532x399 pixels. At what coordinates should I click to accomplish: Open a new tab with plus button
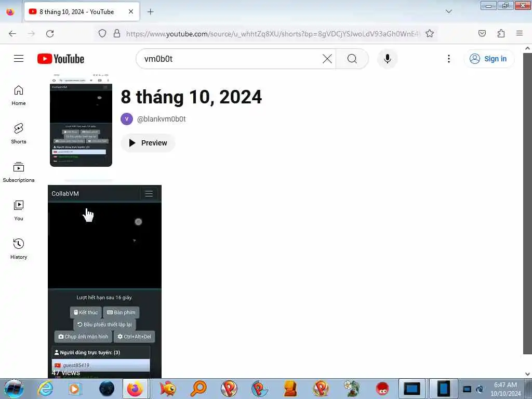(x=150, y=12)
